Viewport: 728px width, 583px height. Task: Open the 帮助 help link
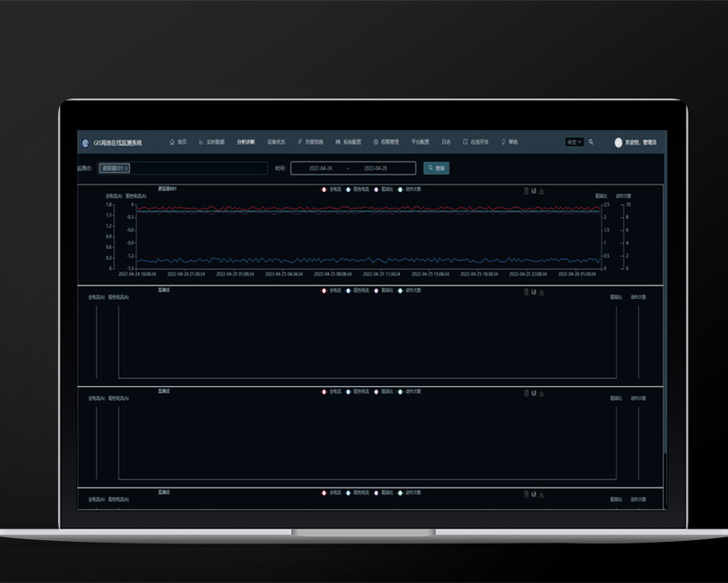click(x=510, y=142)
